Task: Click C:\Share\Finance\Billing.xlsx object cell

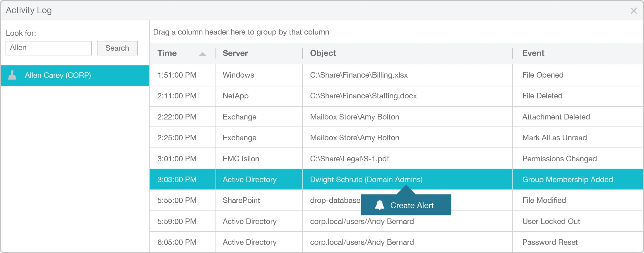Action: (x=407, y=75)
